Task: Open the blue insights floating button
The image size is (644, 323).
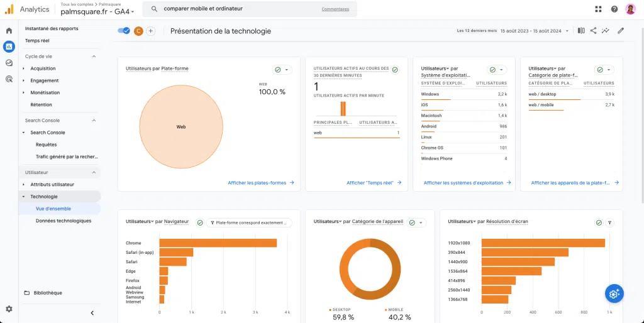Action: coord(614,293)
